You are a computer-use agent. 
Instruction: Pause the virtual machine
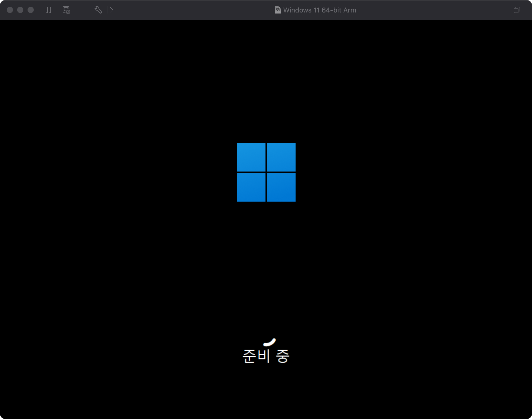pos(48,10)
